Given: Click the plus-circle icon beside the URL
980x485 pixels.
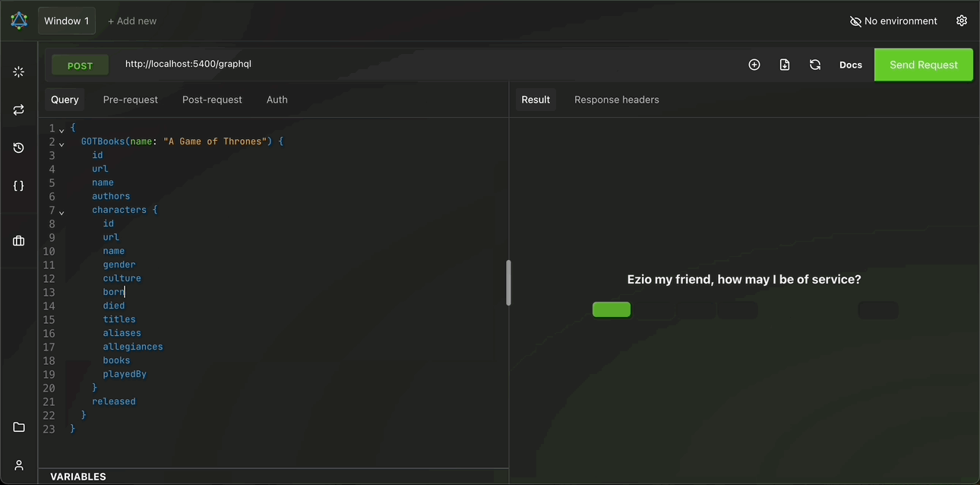Looking at the screenshot, I should pos(754,65).
